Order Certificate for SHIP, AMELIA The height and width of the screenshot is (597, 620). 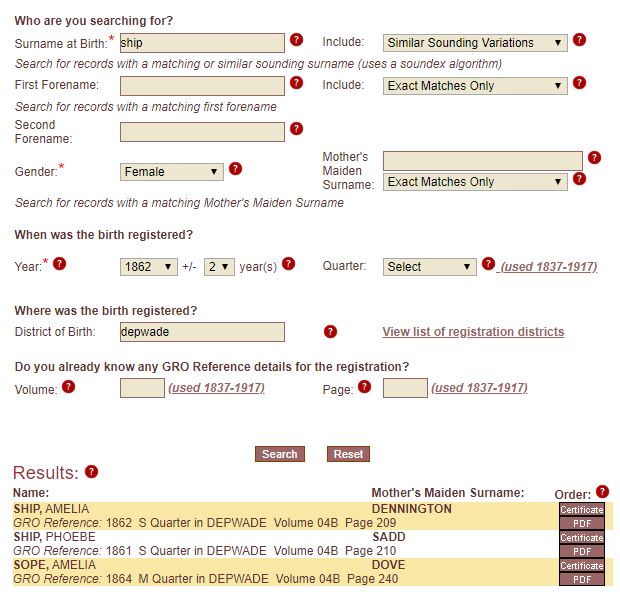click(x=582, y=510)
